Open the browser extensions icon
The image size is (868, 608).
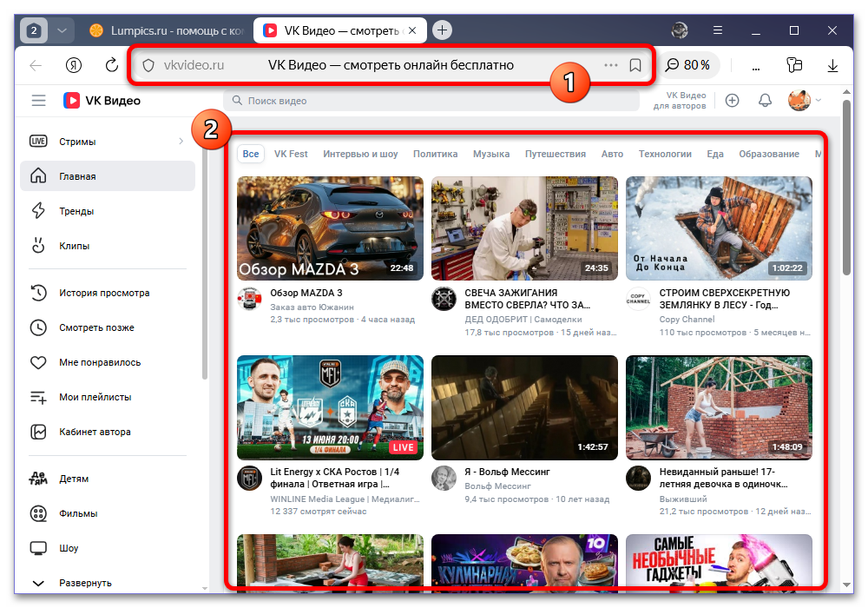coord(794,65)
